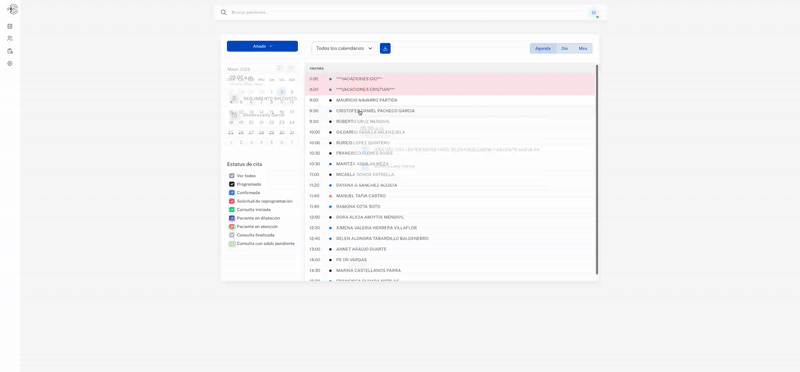The image size is (800, 372).
Task: Expand the Añadir dropdown button
Action: coord(262,46)
